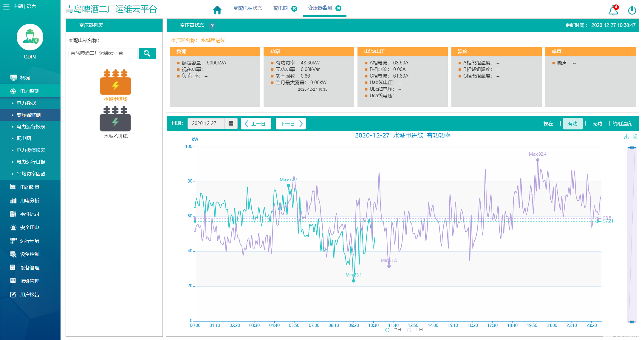Image resolution: width=644 pixels, height=340 pixels.
Task: Expand the 用电分析 sidebar menu
Action: click(x=30, y=200)
